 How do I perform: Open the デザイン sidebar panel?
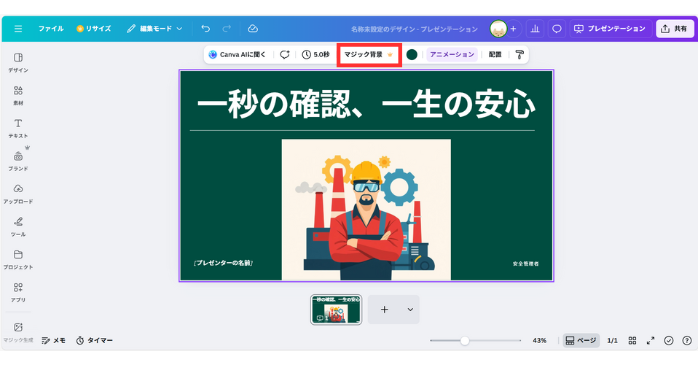(x=18, y=63)
